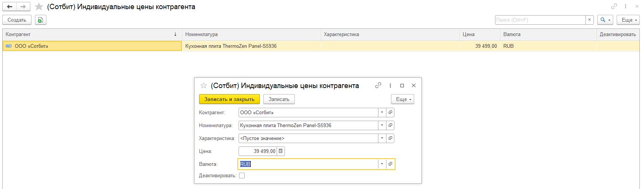The width and height of the screenshot is (644, 189).
Task: Open the Характеристика item via open icon
Action: 390,138
